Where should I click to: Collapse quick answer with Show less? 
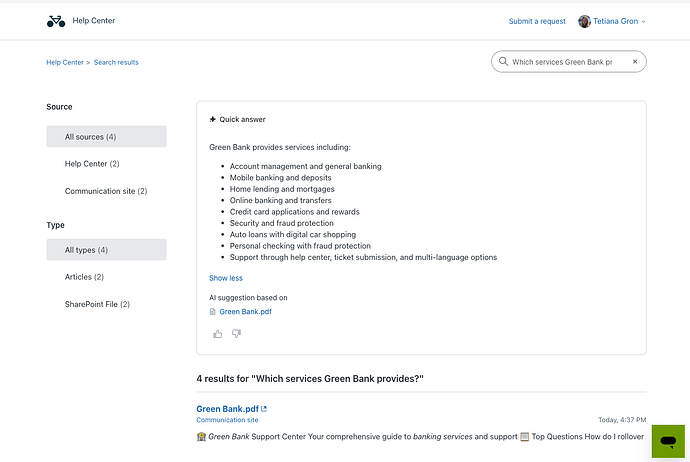click(x=226, y=278)
